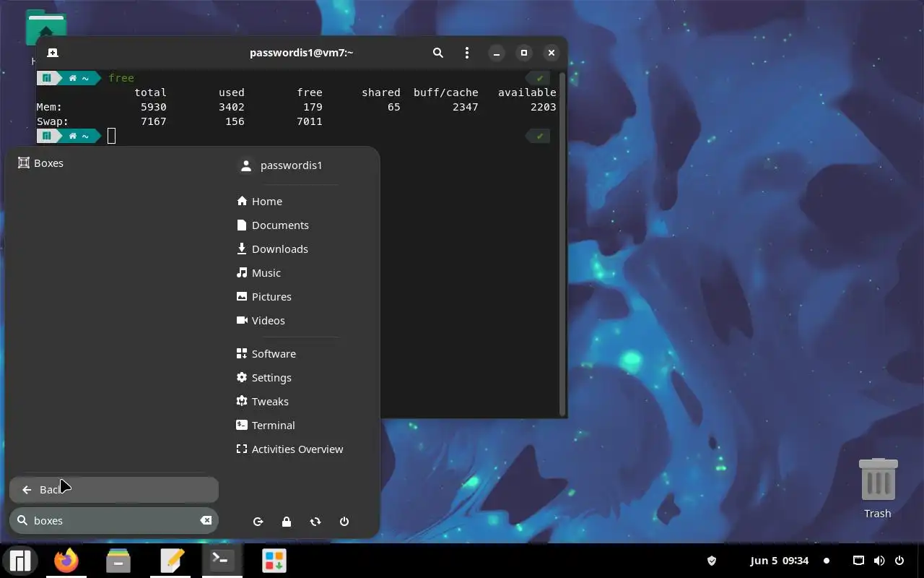Lock the screen with padlock icon
Screen dimensions: 924x578
coord(287,522)
